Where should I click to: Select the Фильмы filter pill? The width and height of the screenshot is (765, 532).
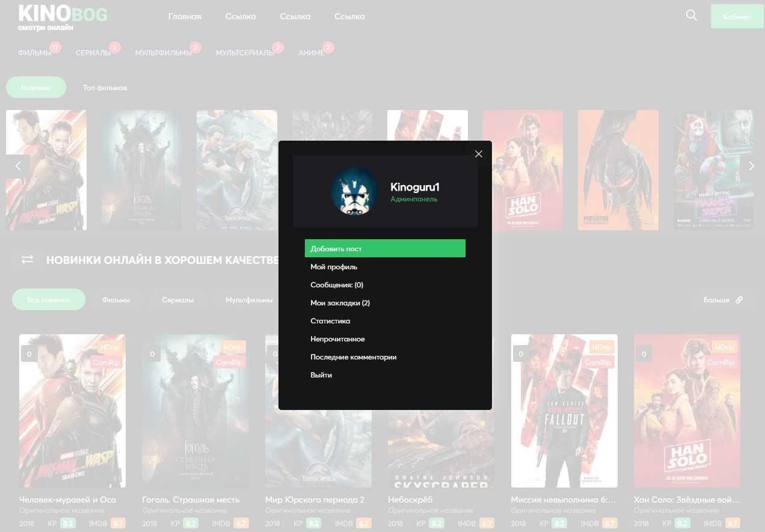tap(116, 299)
